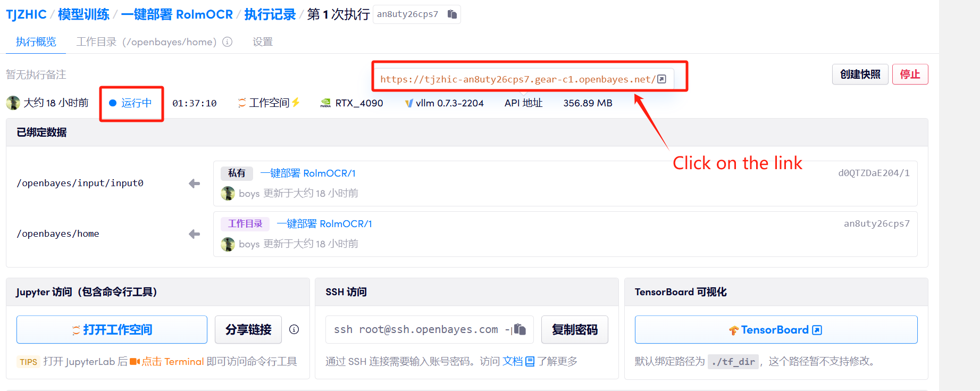Click the vllm logo icon
This screenshot has width=980, height=391.
409,103
